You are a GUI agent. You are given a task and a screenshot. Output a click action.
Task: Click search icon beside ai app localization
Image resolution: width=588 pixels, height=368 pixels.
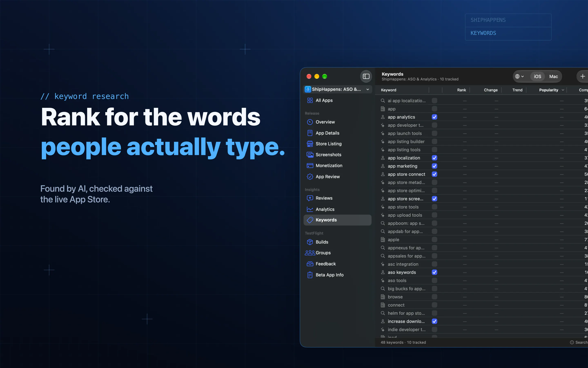[x=383, y=101]
